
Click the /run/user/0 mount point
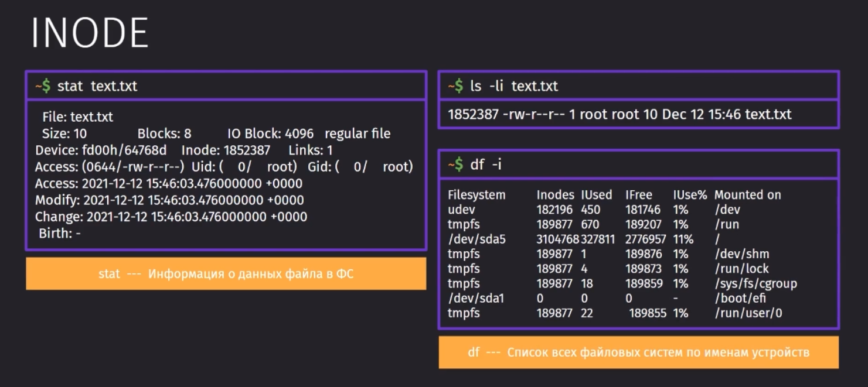tap(748, 313)
